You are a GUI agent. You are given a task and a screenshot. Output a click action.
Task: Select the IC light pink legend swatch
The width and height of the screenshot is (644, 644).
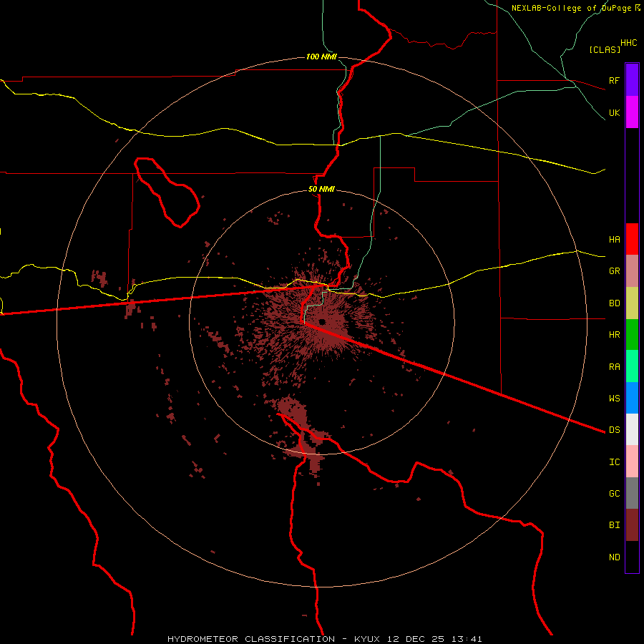coord(632,462)
